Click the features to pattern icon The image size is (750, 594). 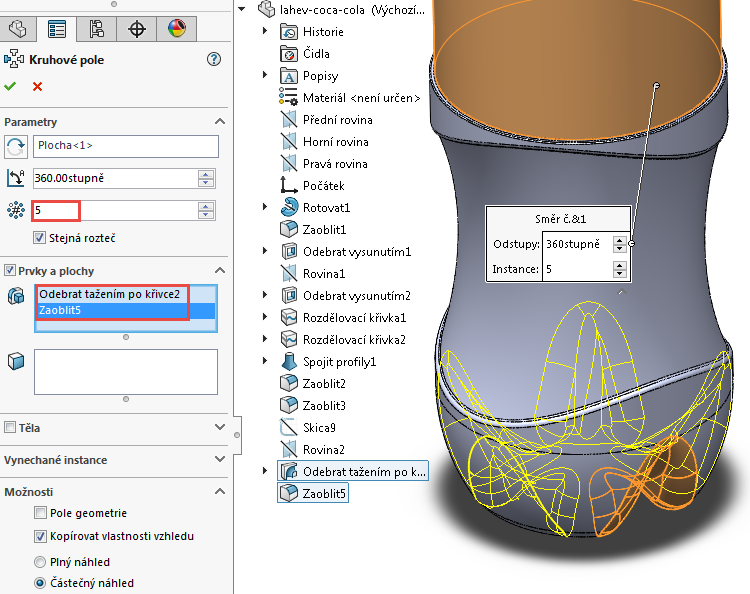point(16,296)
